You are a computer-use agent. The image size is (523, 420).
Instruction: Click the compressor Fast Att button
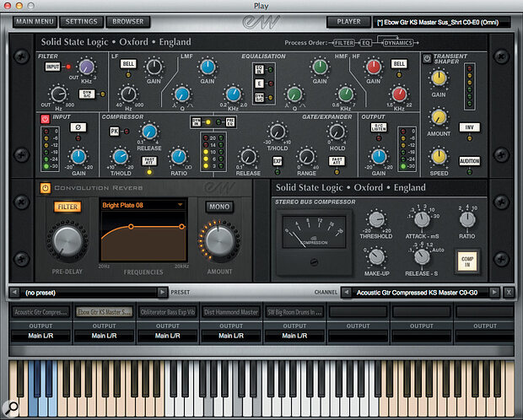pos(149,161)
